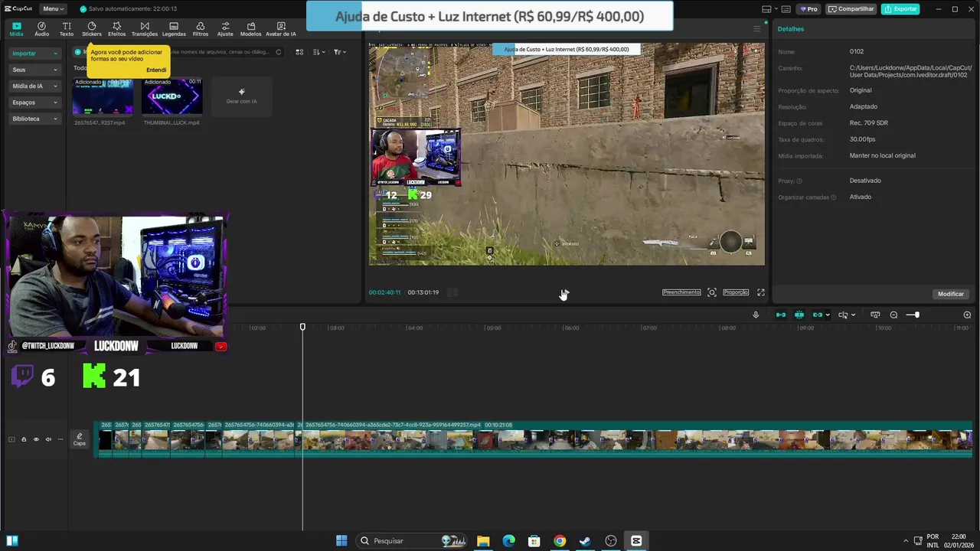The height and width of the screenshot is (551, 980).
Task: Toggle clip linkage option
Action: point(818,315)
